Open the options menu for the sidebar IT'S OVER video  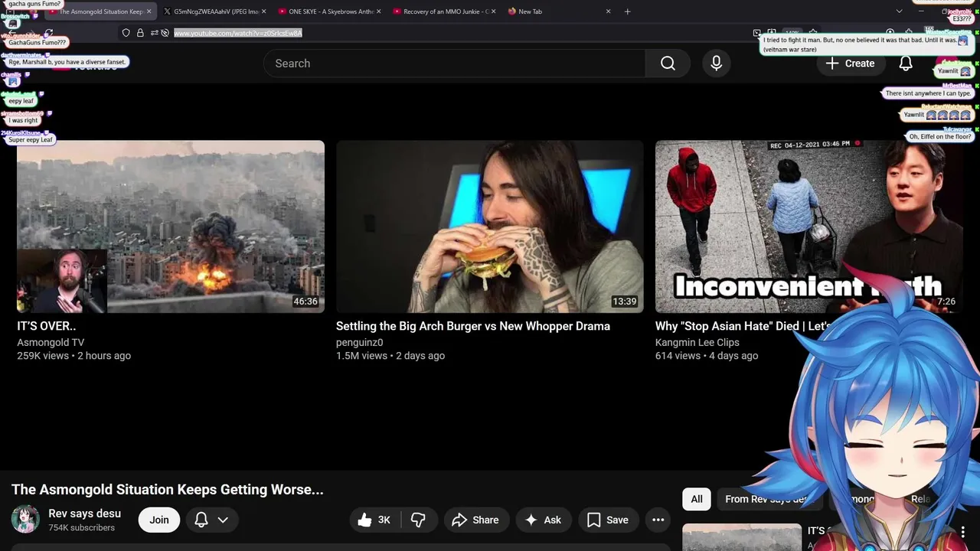(x=962, y=530)
